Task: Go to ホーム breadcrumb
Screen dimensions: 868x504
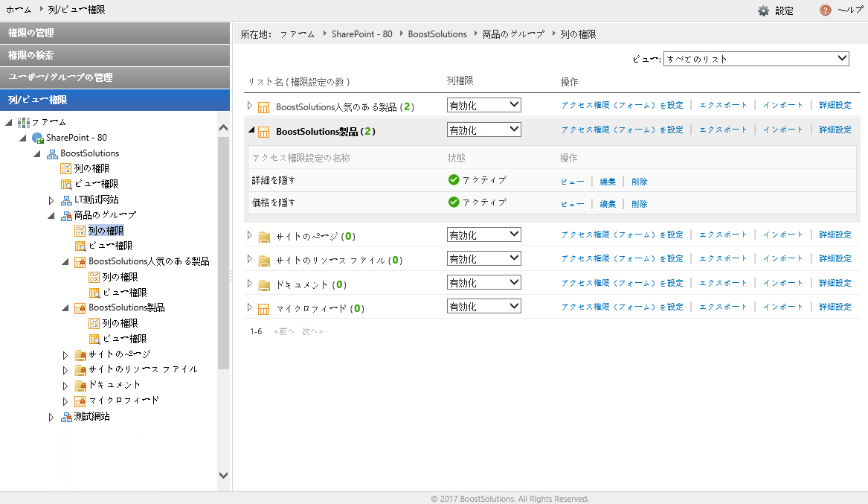Action: pos(19,10)
